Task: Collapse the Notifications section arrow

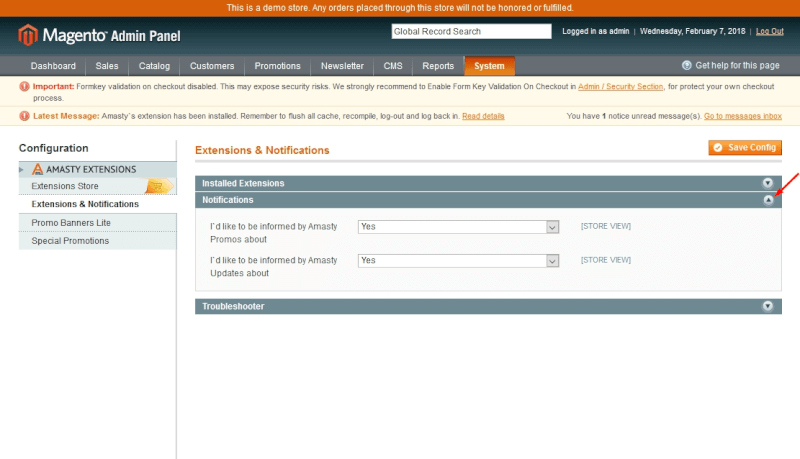Action: pyautogui.click(x=768, y=200)
